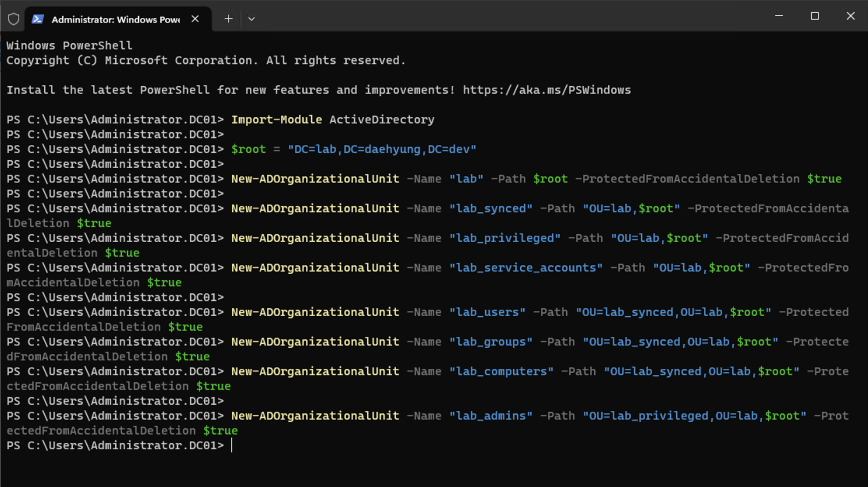Click the text 'Import-Module ActiveDirectory'
Screen dimensions: 868x487
click(333, 120)
